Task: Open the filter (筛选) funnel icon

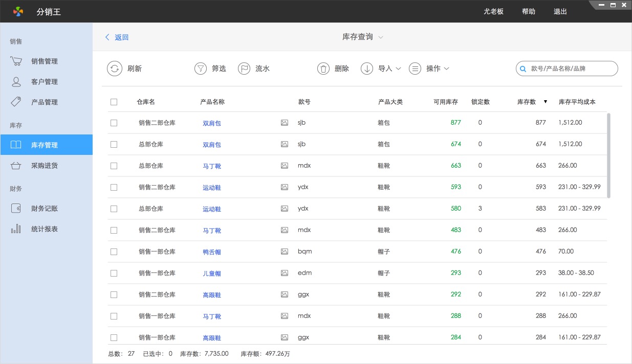Action: click(201, 69)
